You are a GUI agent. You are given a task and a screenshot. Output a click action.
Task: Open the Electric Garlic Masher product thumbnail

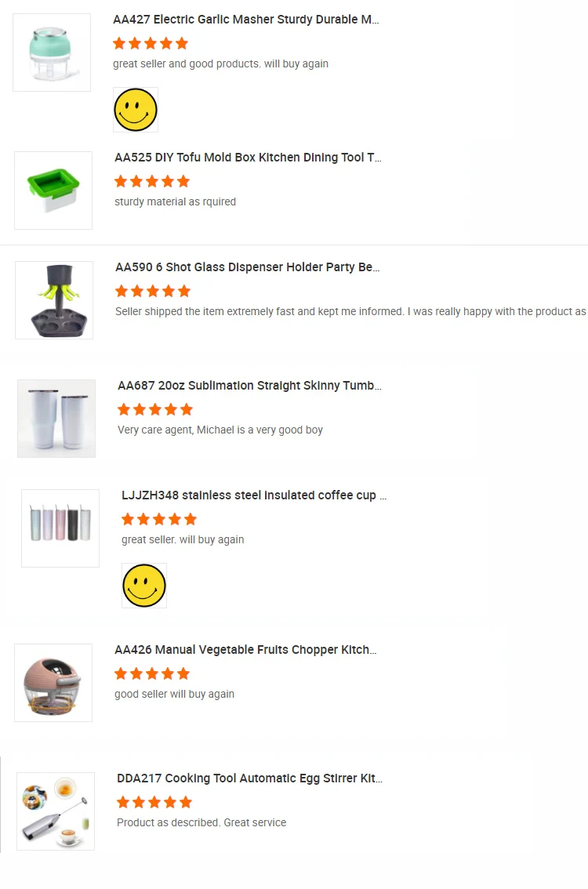[x=52, y=53]
